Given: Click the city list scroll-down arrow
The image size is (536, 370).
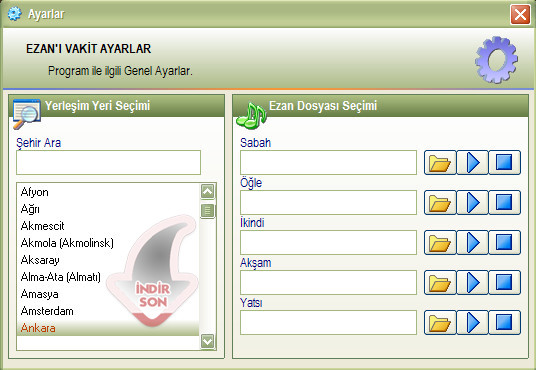Looking at the screenshot, I should tap(207, 341).
